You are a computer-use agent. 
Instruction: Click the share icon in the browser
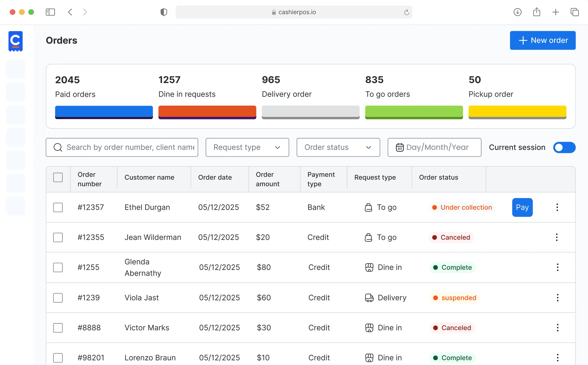pyautogui.click(x=537, y=12)
